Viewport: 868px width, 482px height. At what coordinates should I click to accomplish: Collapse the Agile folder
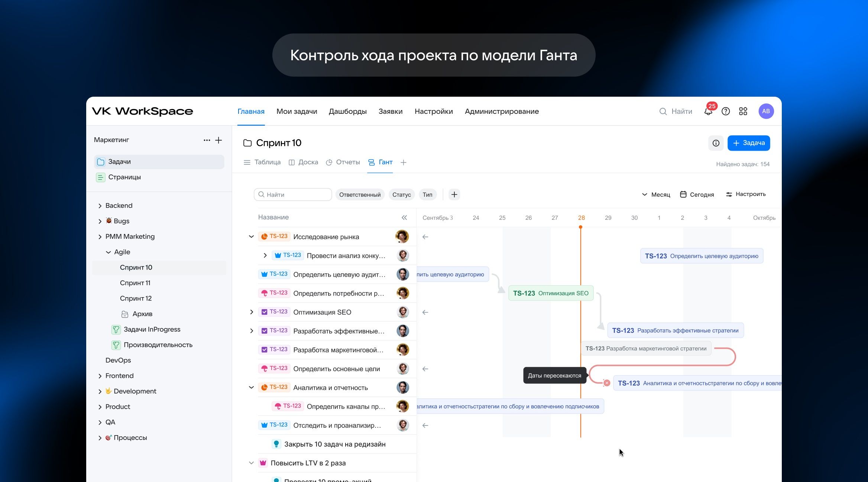[108, 252]
